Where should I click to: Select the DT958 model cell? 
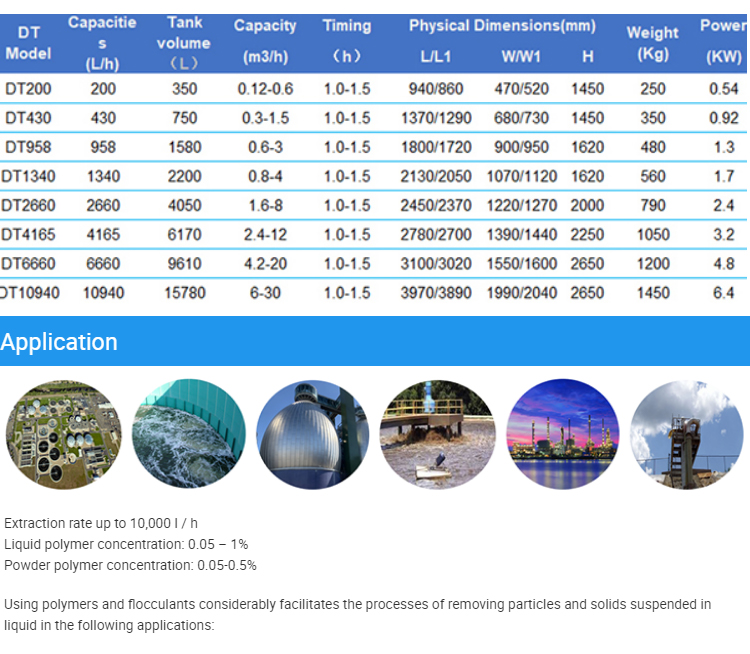coord(28,147)
